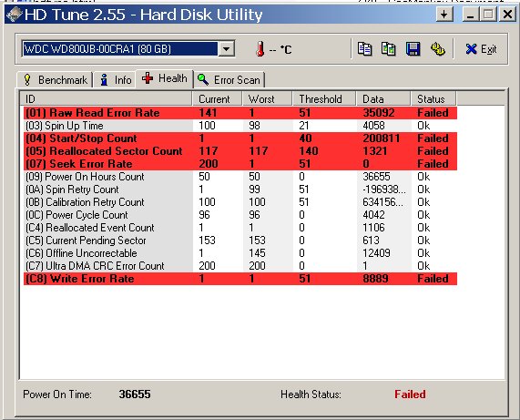Click the Power On Time label
Viewport: 520px width, 420px height.
(57, 394)
